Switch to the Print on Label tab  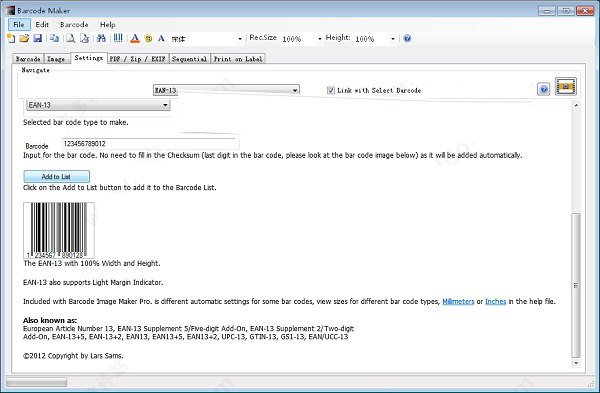tap(238, 59)
